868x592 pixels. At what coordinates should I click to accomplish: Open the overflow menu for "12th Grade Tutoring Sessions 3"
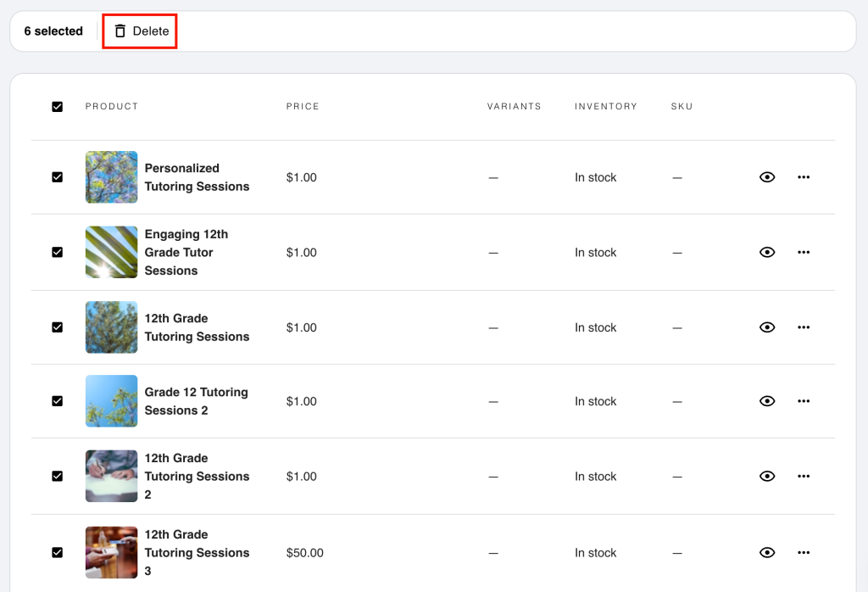tap(803, 552)
